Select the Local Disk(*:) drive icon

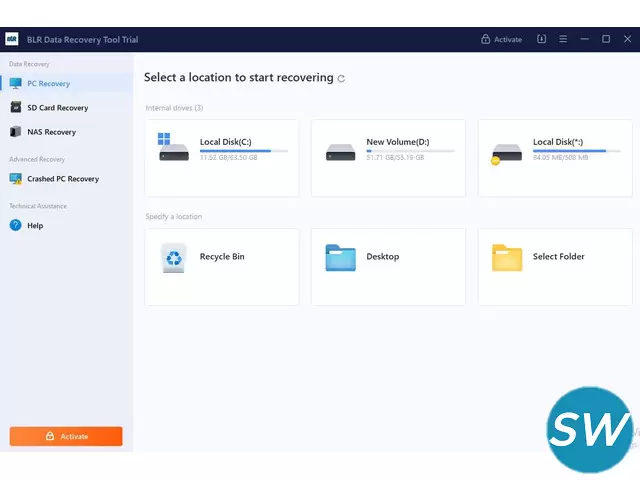coord(507,152)
